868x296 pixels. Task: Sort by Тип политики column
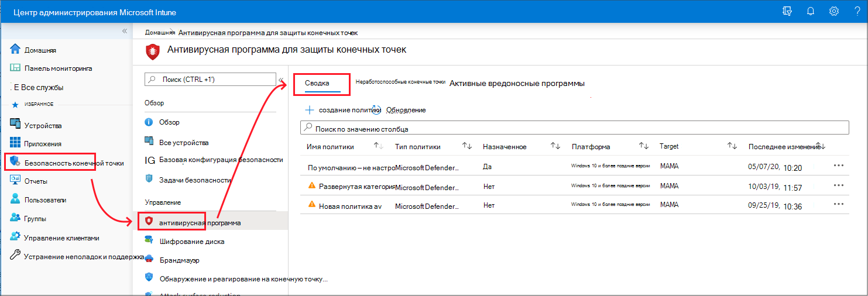coord(467,146)
